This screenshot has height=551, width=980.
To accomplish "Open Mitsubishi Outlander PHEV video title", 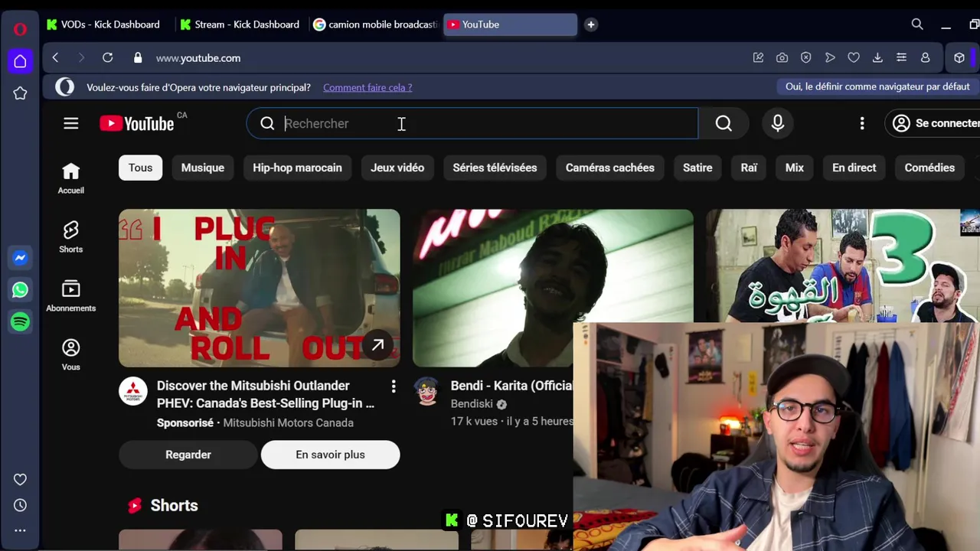I will tap(266, 394).
